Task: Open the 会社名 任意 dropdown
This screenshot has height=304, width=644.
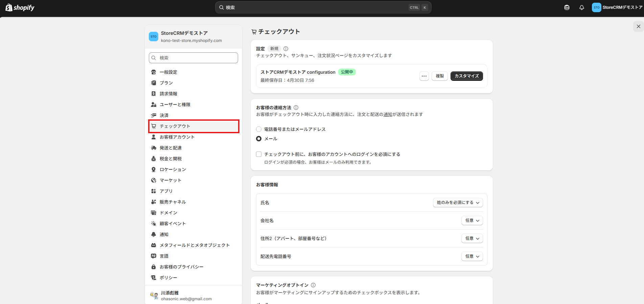Action: click(x=472, y=220)
